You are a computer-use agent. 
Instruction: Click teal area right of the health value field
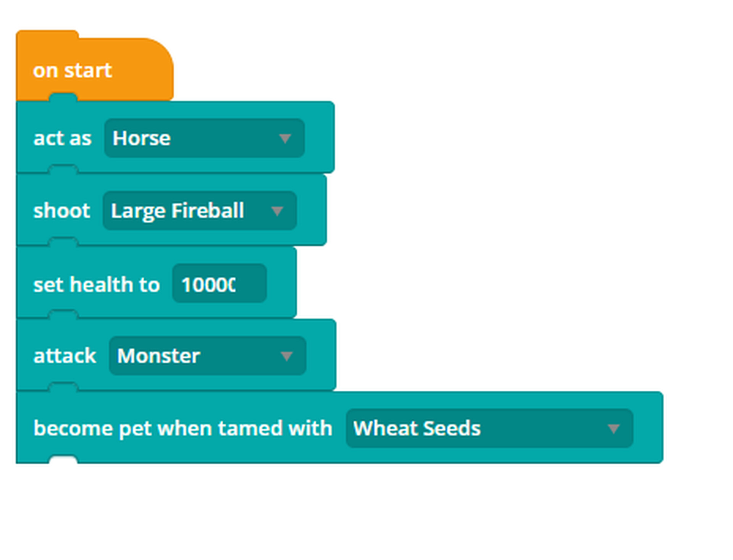click(281, 284)
